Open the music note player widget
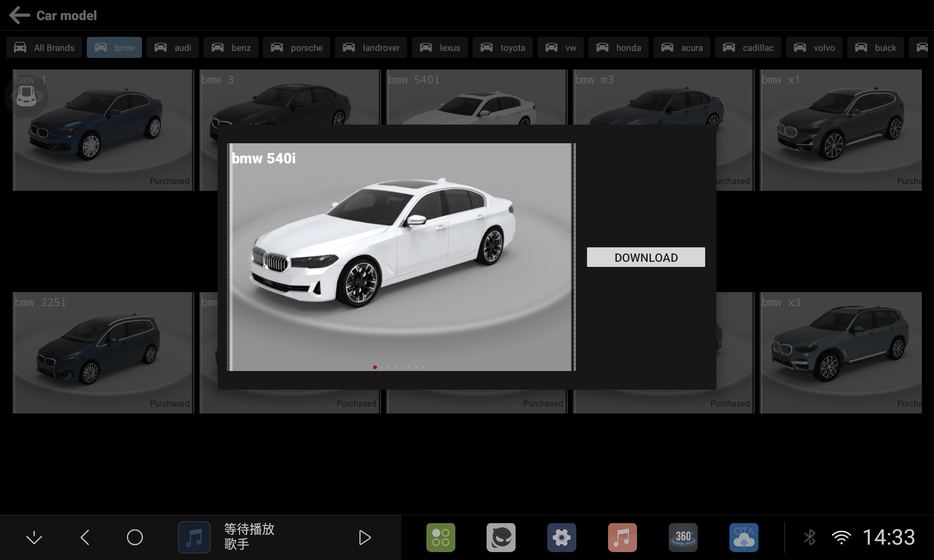Screen dimensions: 934x560 click(x=194, y=538)
